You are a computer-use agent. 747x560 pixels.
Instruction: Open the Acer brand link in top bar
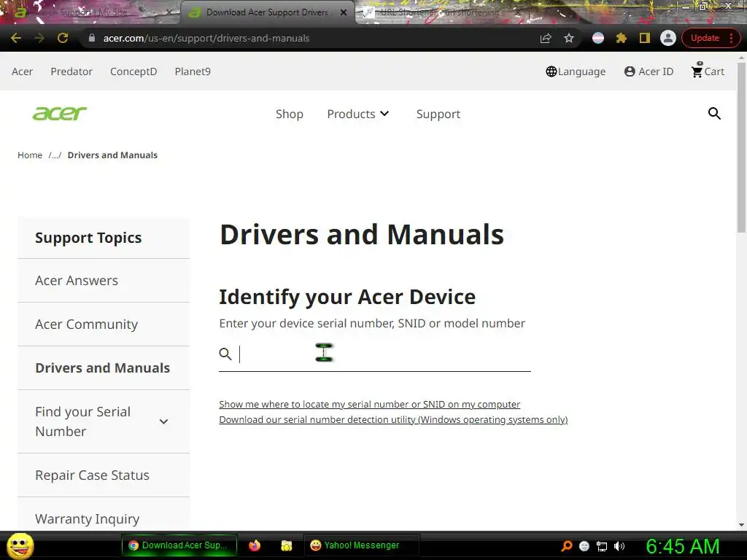coord(22,71)
